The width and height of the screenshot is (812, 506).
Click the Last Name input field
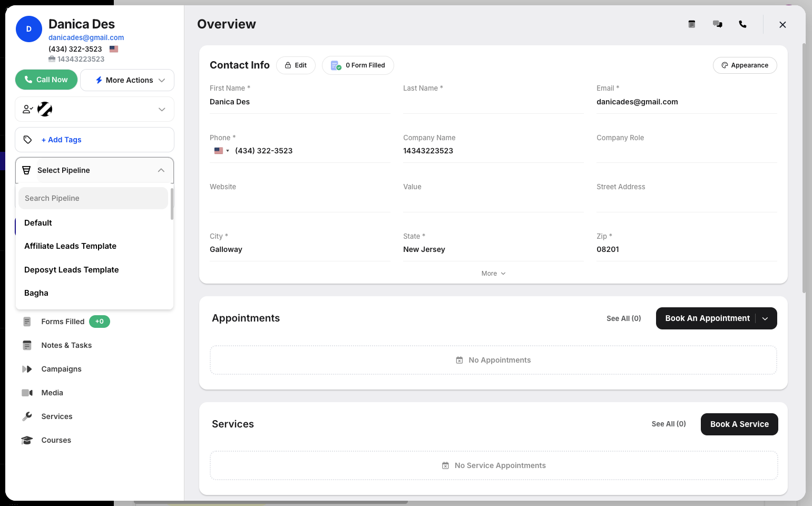[493, 102]
